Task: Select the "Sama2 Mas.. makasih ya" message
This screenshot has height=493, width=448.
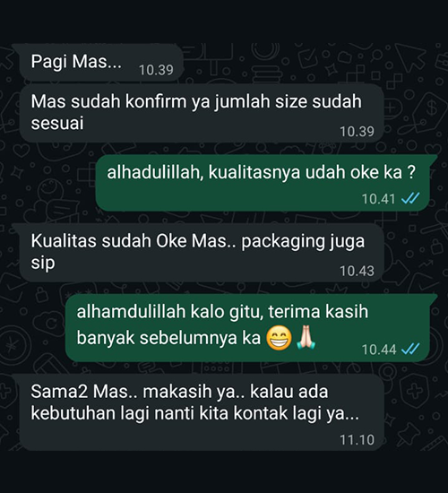Action: (202, 412)
